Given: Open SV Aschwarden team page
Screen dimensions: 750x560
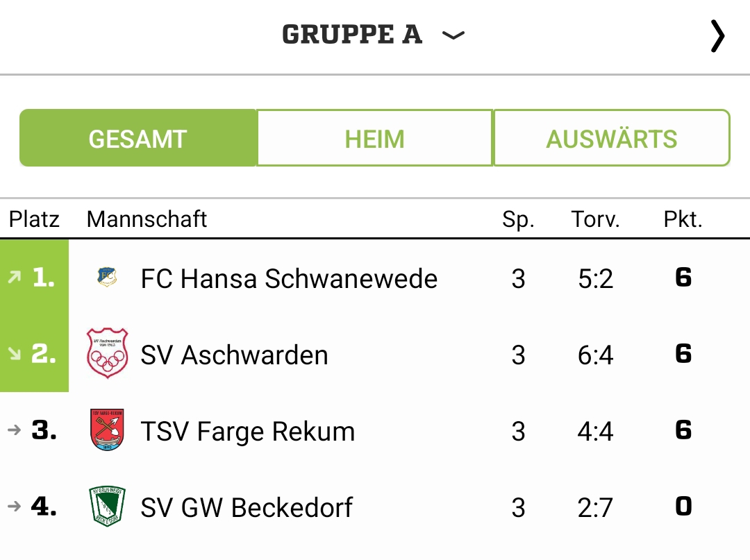Looking at the screenshot, I should (235, 355).
